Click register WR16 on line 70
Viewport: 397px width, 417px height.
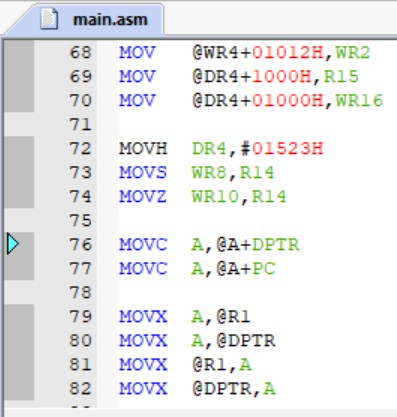point(359,101)
